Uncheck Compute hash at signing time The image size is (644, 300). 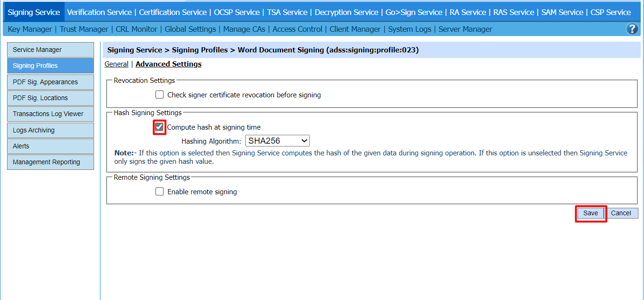tap(160, 127)
